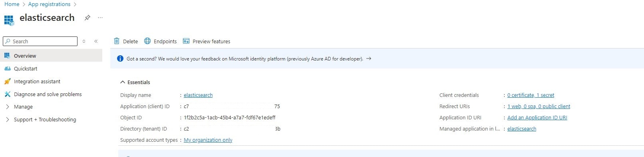The image size is (644, 157).
Task: Click the My organization only link
Action: [x=208, y=140]
